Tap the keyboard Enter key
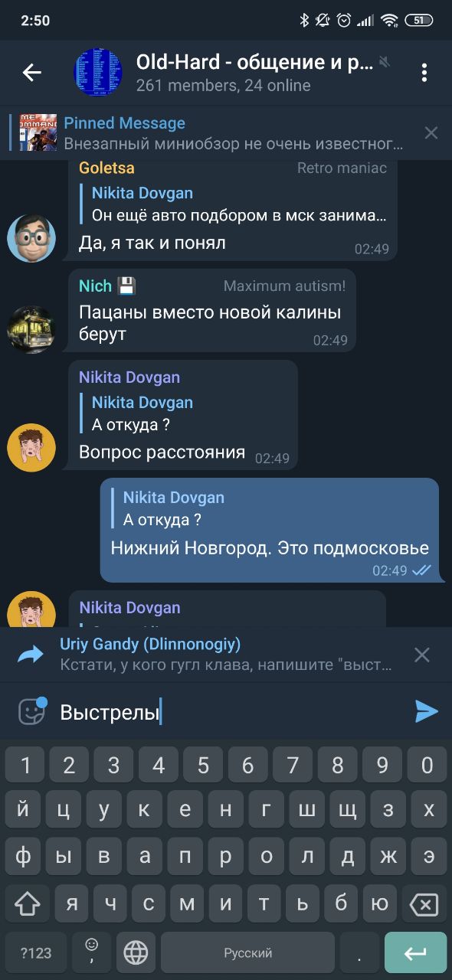This screenshot has width=452, height=980. 415,953
